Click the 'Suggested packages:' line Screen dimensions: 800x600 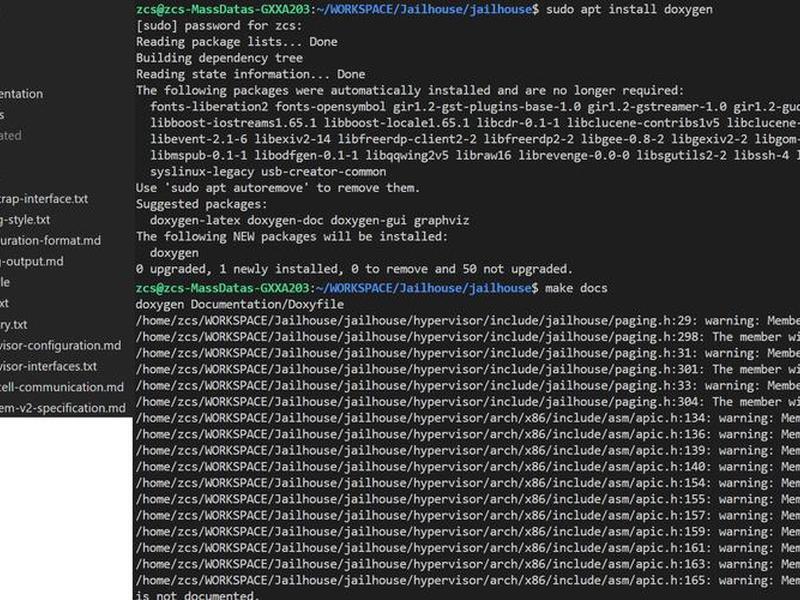click(202, 204)
